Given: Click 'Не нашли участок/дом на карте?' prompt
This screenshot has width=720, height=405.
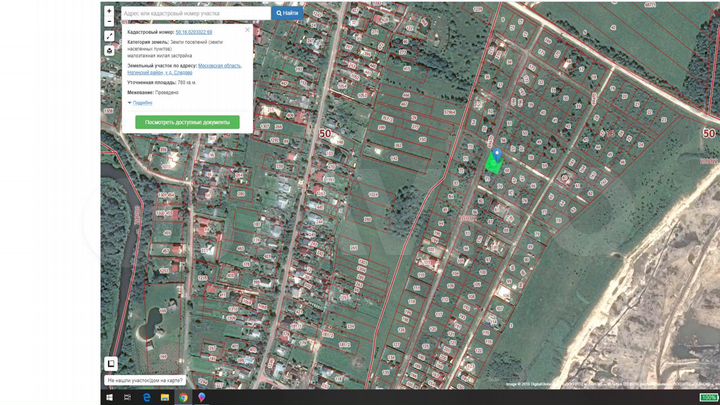Looking at the screenshot, I should 146,381.
